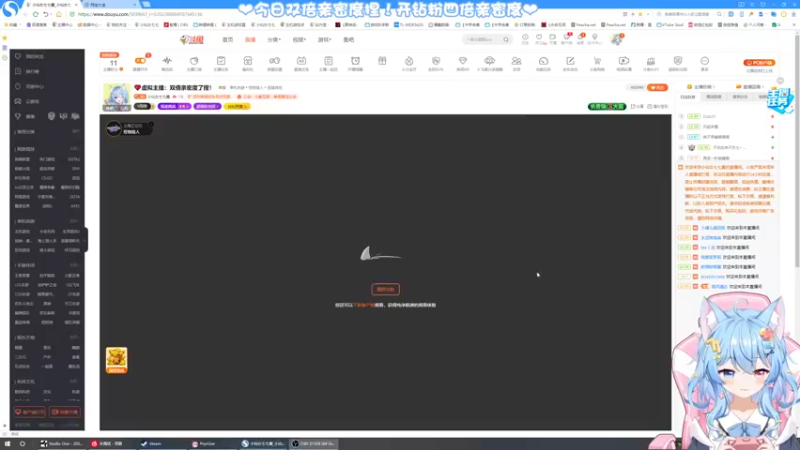Screen dimensions: 800x450
Task: Expand the 主播投稿 dropdown above chat
Action: 702,87
